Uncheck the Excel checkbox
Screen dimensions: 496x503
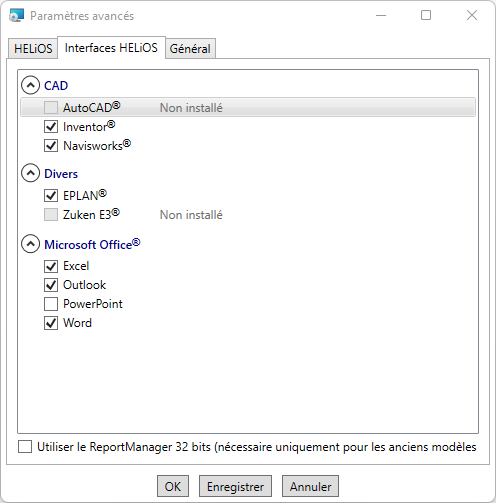[51, 266]
